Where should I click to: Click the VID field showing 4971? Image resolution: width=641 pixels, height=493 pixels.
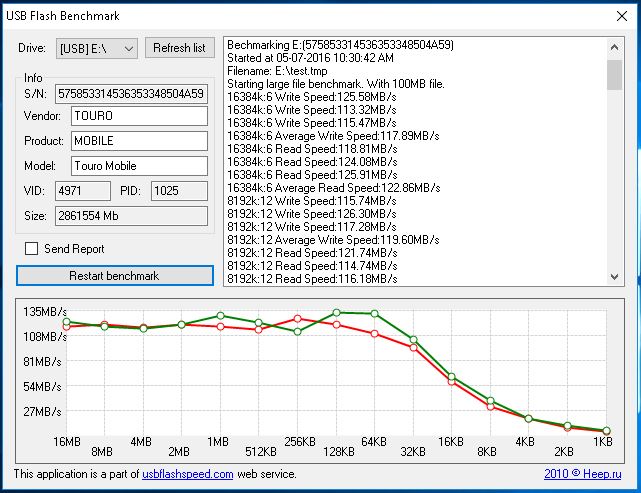[x=83, y=190]
